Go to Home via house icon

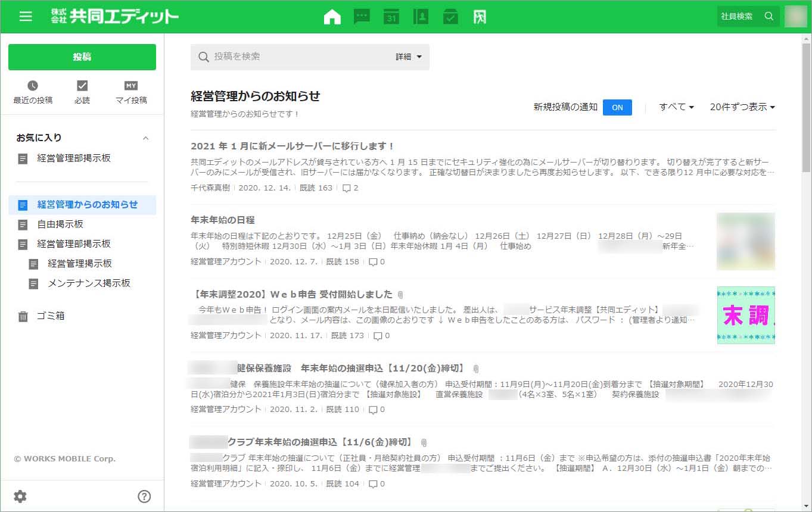coord(332,17)
